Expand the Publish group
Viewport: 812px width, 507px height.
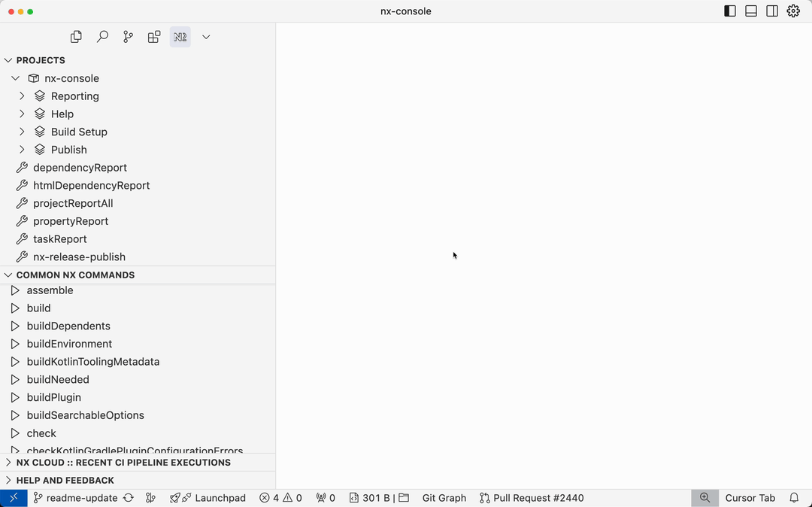point(22,150)
